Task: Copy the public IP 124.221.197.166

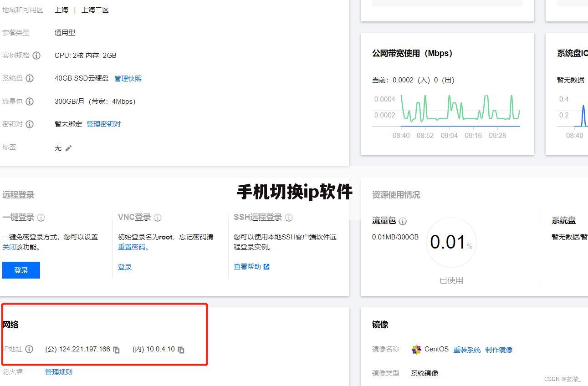Action: pos(117,350)
